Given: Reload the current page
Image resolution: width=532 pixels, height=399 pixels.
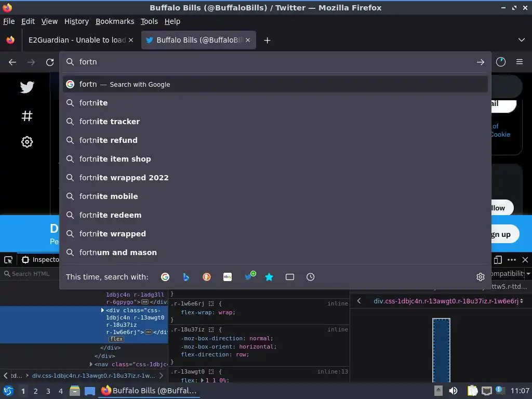Looking at the screenshot, I should click(x=50, y=62).
